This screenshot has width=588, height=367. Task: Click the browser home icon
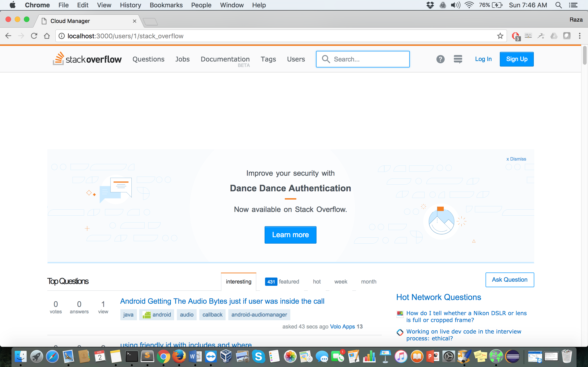47,36
